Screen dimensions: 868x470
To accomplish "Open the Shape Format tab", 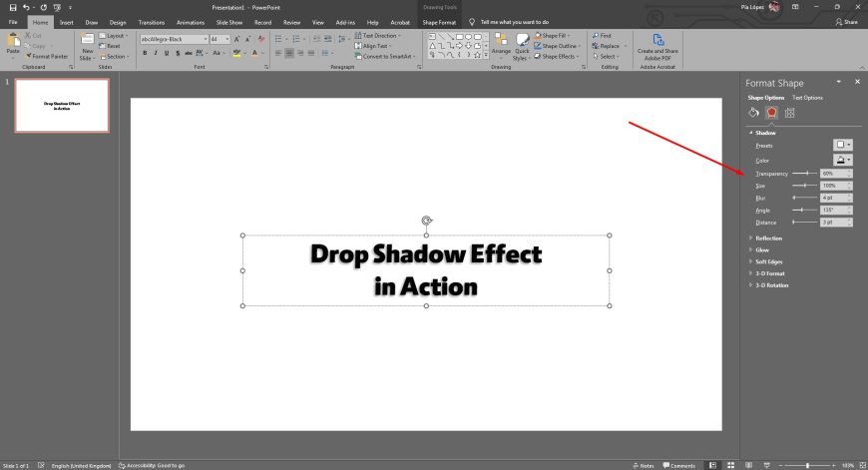I will (x=439, y=23).
